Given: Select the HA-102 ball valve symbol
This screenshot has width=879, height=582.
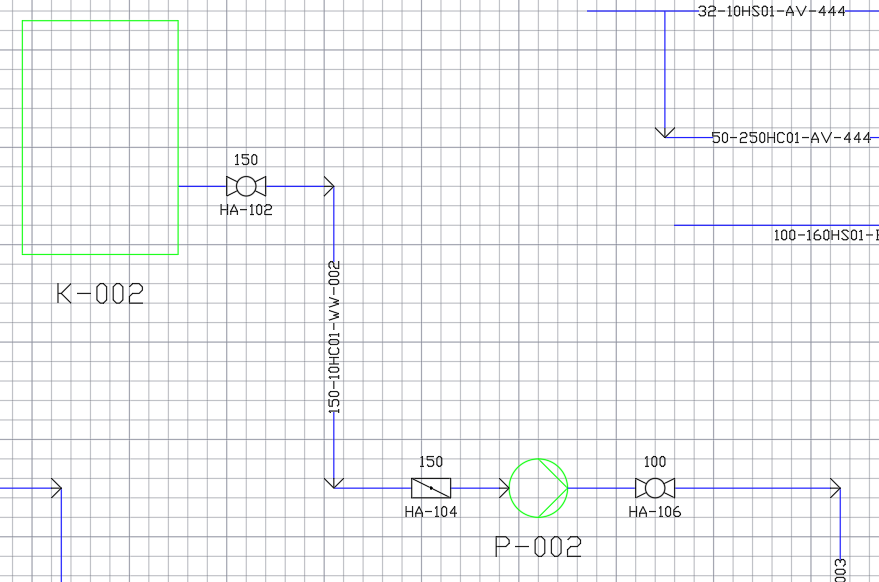Looking at the screenshot, I should tap(246, 186).
